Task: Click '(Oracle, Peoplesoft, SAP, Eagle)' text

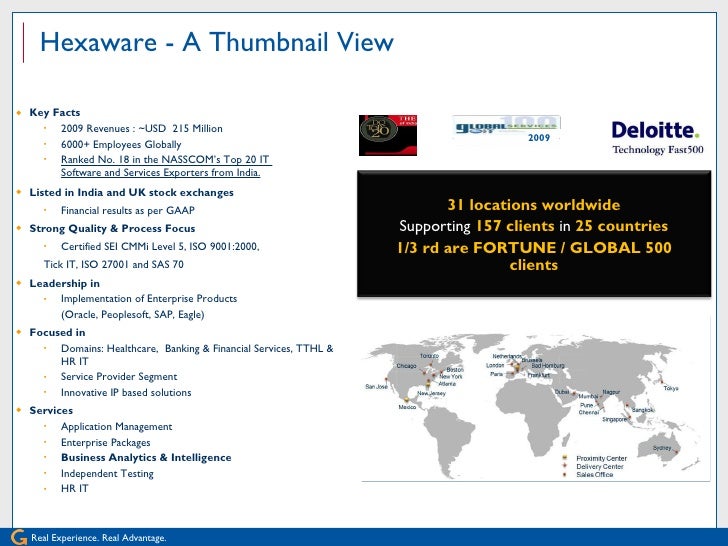Action: pyautogui.click(x=132, y=314)
